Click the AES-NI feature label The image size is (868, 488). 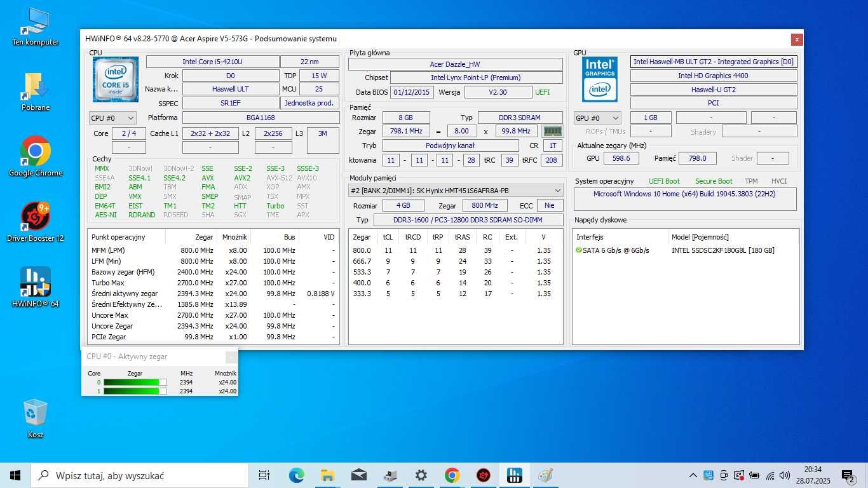[105, 215]
